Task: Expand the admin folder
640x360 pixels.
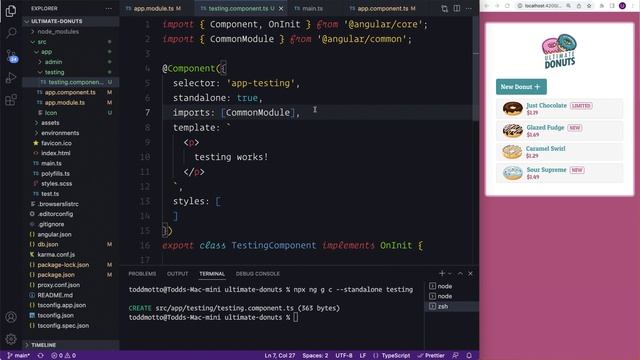Action: [71, 62]
